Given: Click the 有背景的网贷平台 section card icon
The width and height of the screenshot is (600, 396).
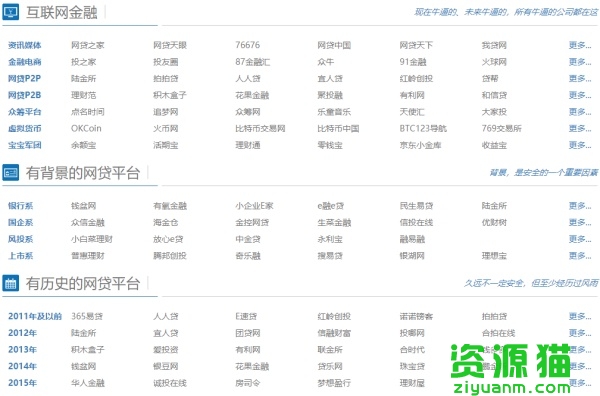Looking at the screenshot, I should coord(10,173).
